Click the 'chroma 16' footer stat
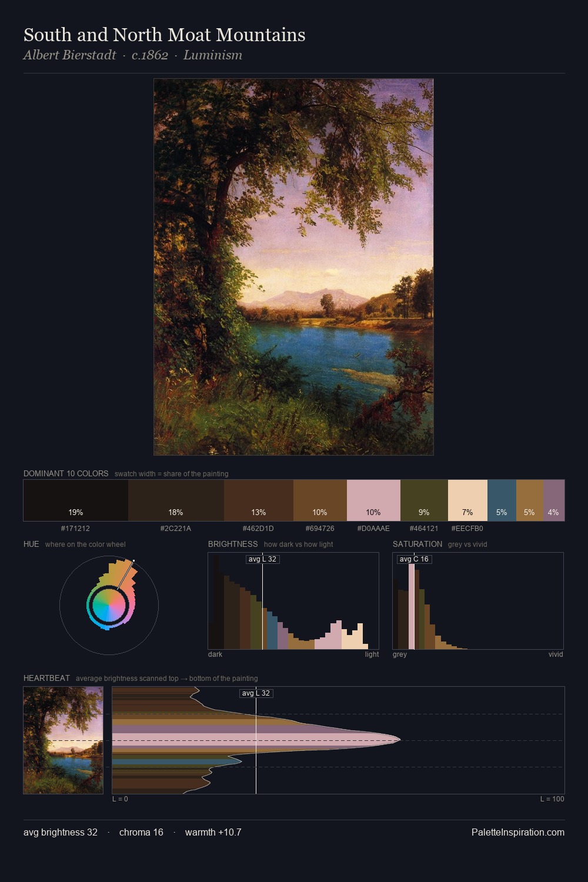Image resolution: width=588 pixels, height=882 pixels. tap(141, 832)
